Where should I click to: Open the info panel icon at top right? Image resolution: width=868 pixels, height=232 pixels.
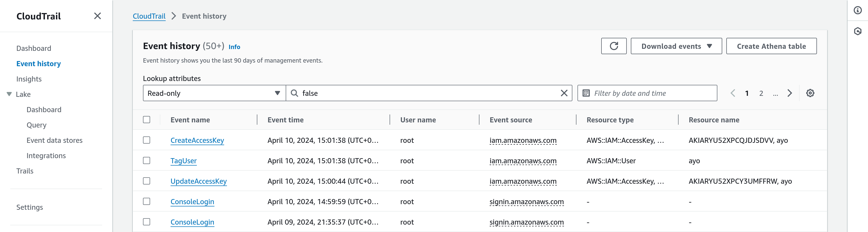[x=857, y=10]
